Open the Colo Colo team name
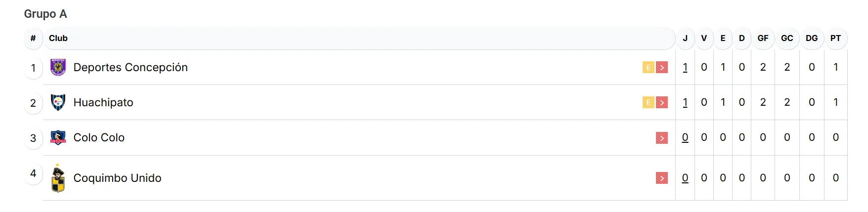This screenshot has width=868, height=212. point(99,137)
